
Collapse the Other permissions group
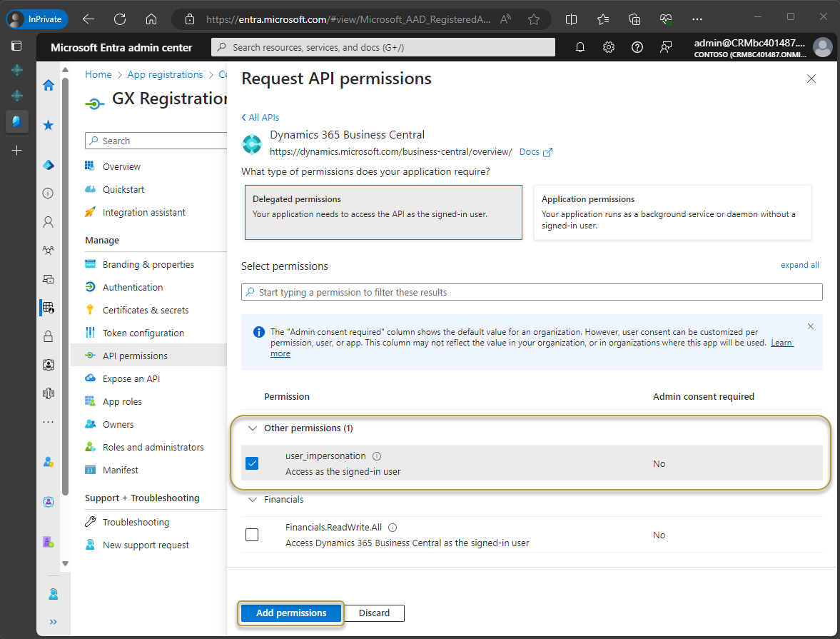tap(252, 428)
